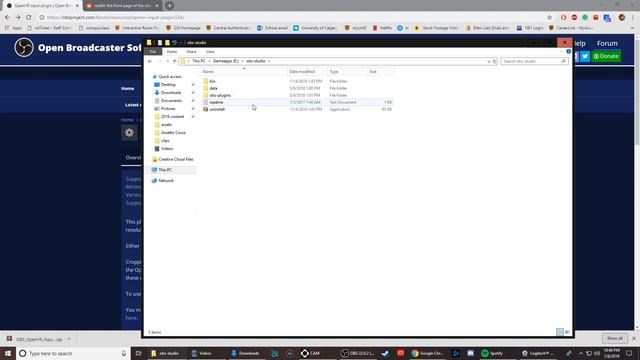Screen dimensions: 640x360
Task: Select This PC in navigation pane
Action: click(165, 170)
